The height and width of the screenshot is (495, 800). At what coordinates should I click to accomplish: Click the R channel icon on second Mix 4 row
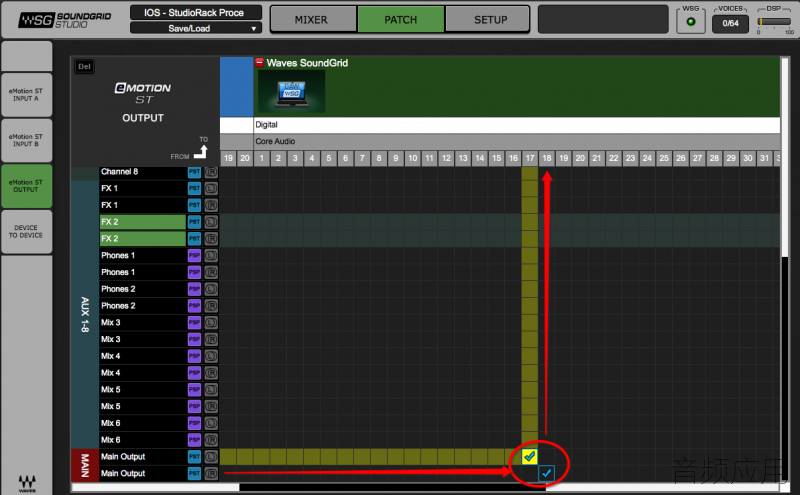pos(211,373)
